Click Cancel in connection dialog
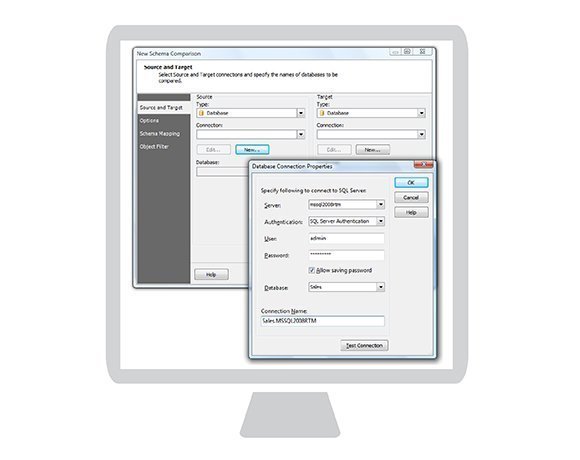Viewport: 580px width, 460px height. coord(411,197)
